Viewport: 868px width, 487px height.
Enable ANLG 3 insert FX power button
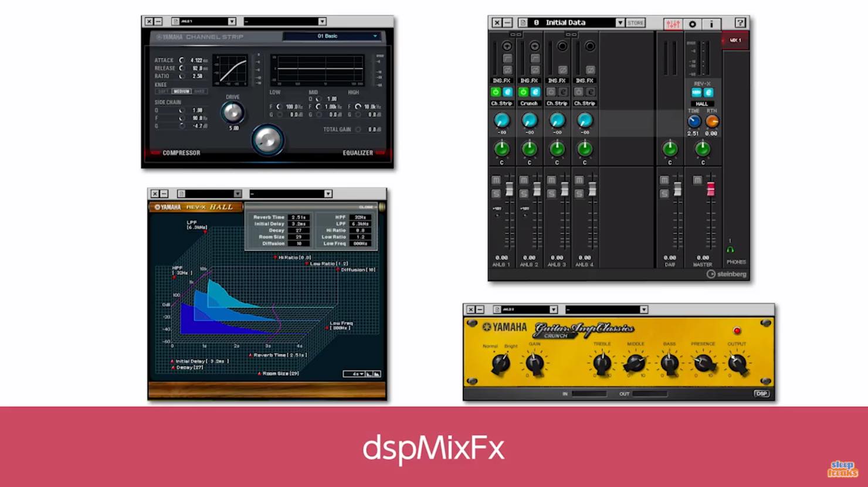551,92
